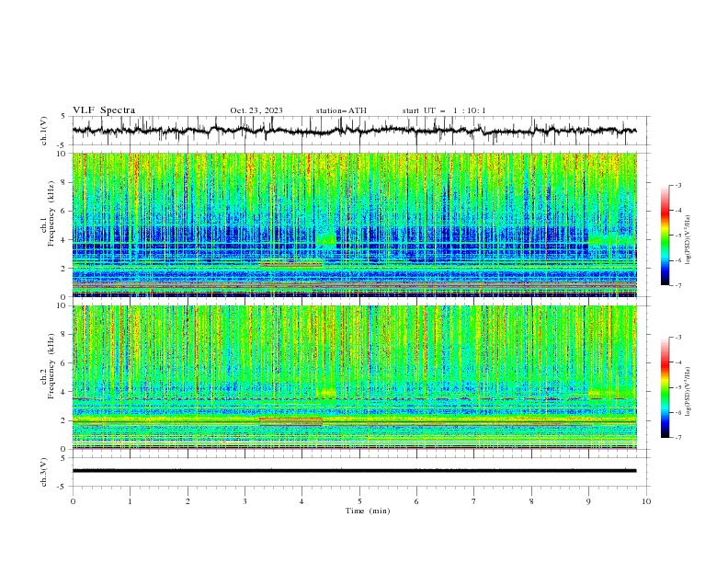
Task: Click time axis tick label "0"
Action: (x=73, y=501)
